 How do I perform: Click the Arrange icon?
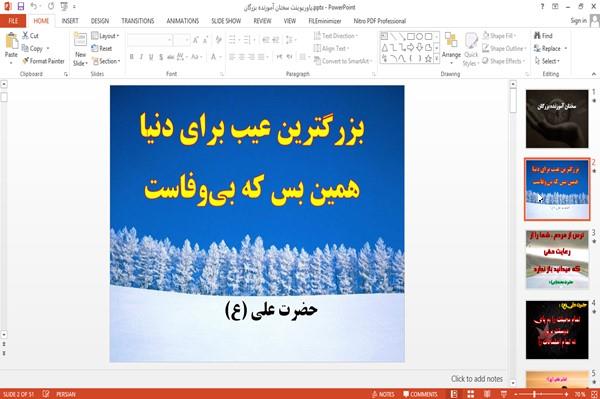(451, 48)
